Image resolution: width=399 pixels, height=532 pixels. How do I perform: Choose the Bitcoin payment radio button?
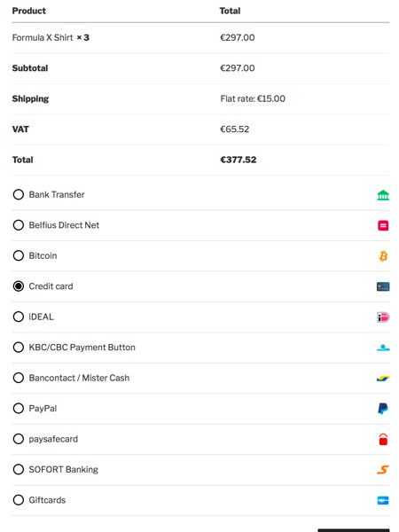click(19, 255)
